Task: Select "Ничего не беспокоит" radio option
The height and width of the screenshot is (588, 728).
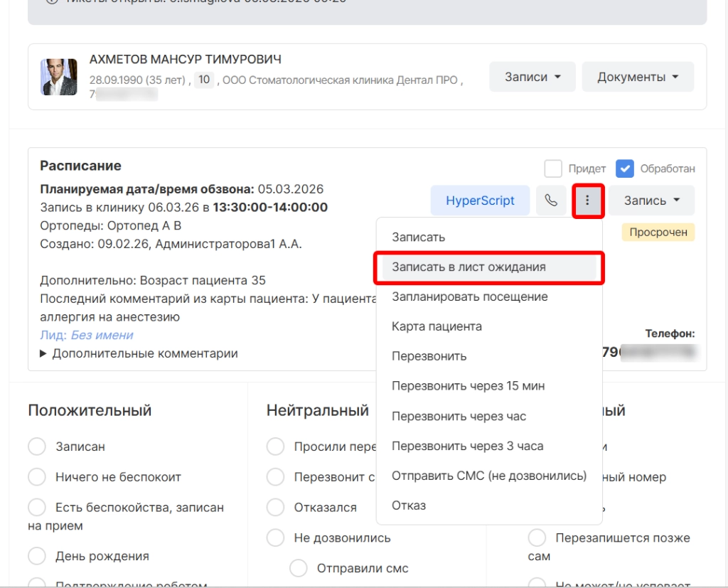Action: [37, 477]
